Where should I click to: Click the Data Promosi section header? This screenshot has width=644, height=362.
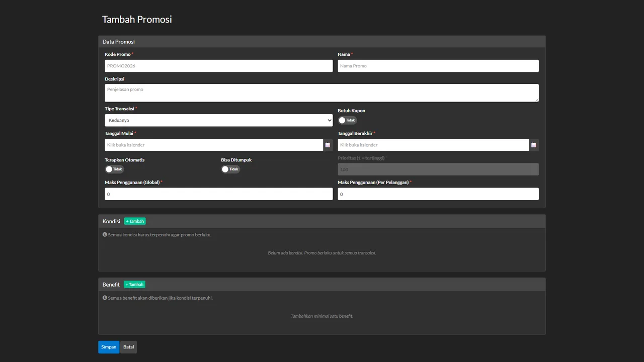pos(322,42)
